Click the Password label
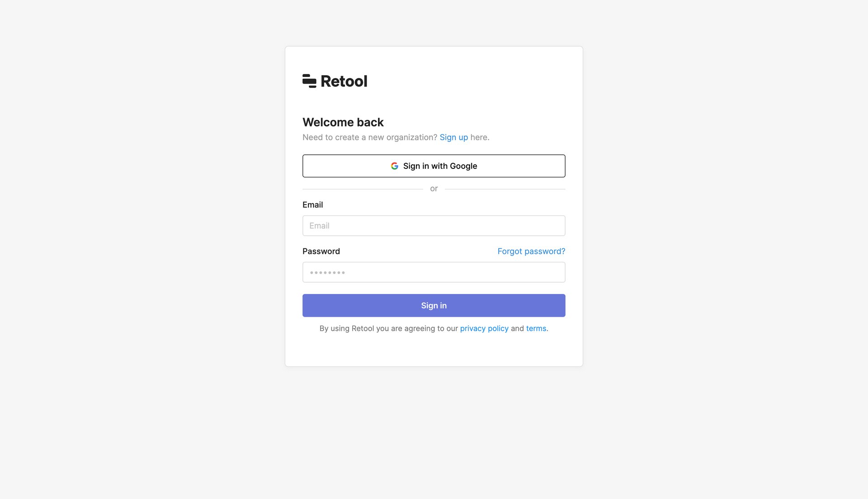The image size is (868, 499). (321, 251)
